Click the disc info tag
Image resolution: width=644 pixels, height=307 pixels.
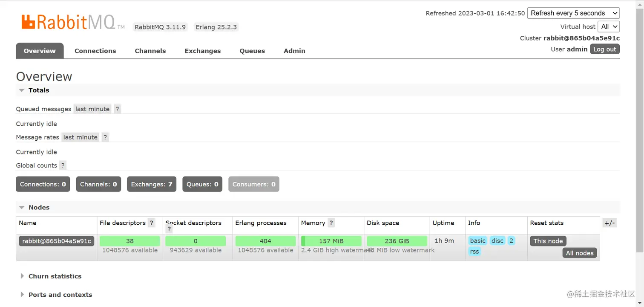pos(497,241)
